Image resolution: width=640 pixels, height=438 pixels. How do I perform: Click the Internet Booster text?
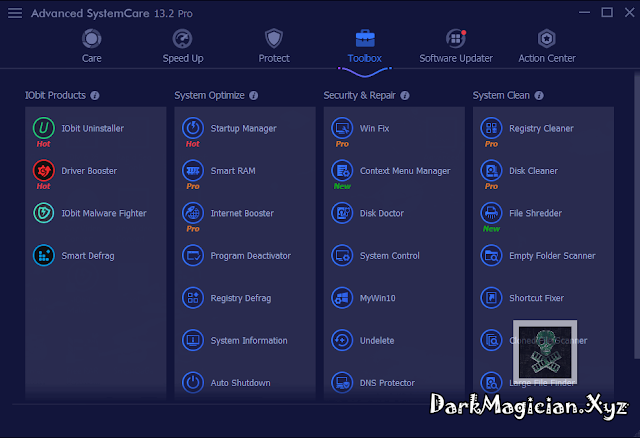pyautogui.click(x=242, y=213)
